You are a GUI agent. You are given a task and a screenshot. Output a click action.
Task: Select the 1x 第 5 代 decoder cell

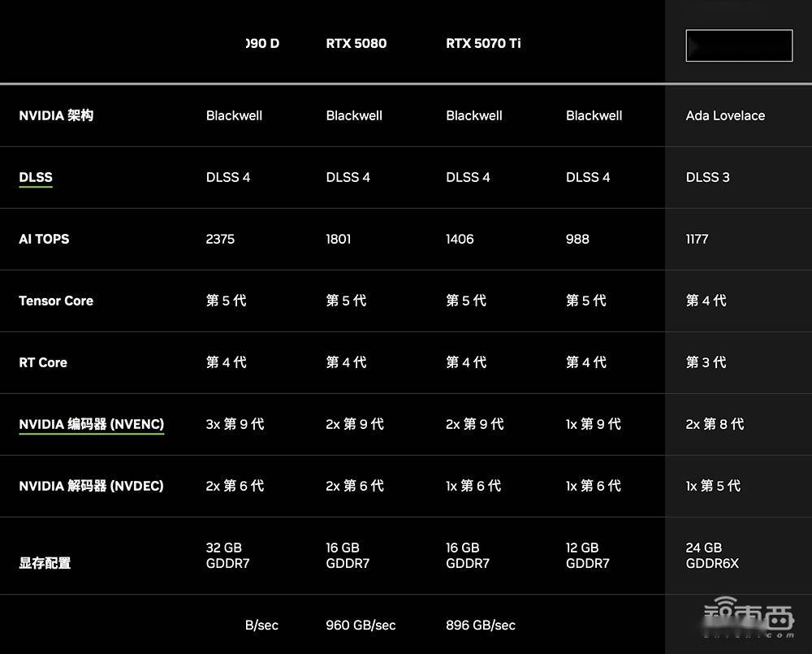click(x=713, y=486)
